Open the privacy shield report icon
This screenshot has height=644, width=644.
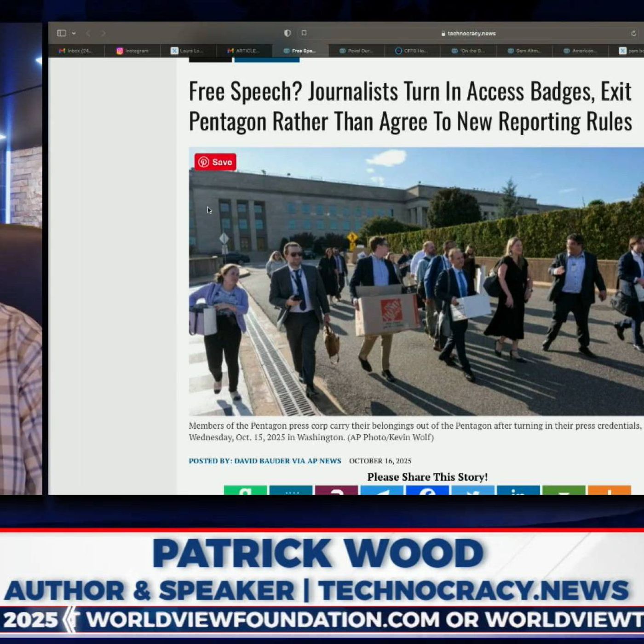coord(287,33)
